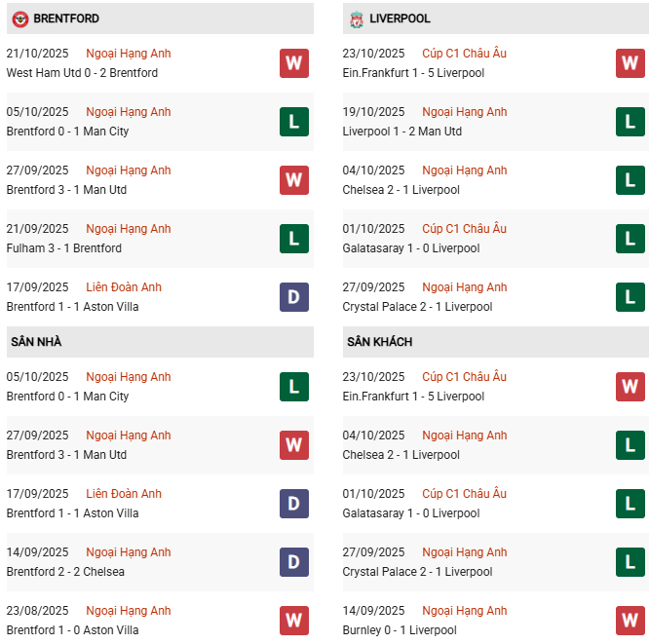Switch to the SÂN NHÀ section heading
This screenshot has height=644, width=649.
pyautogui.click(x=36, y=342)
